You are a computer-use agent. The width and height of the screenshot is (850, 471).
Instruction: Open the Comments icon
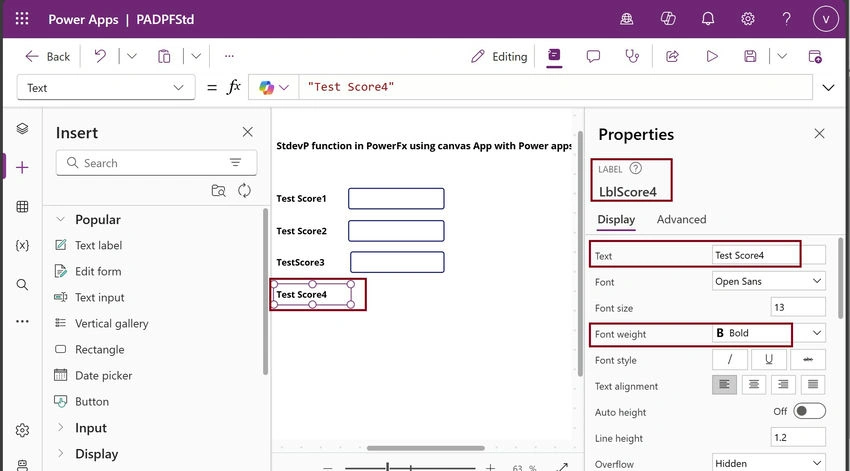click(593, 56)
